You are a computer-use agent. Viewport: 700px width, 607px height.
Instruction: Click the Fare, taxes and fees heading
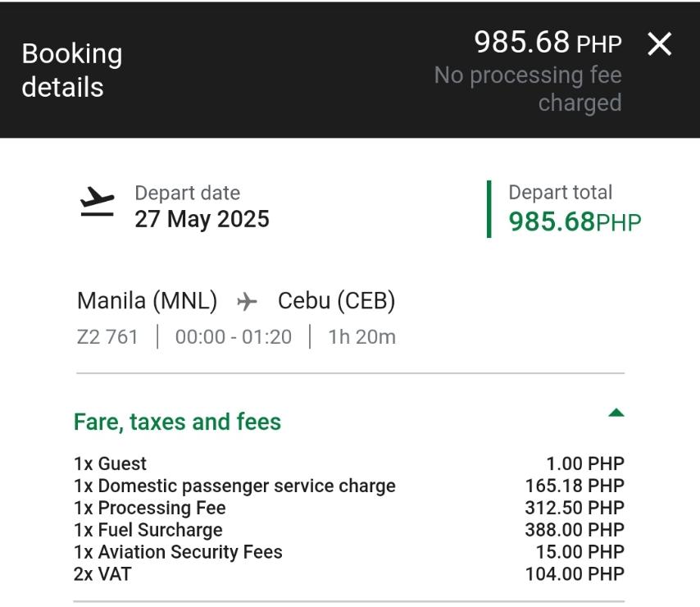pyautogui.click(x=177, y=422)
